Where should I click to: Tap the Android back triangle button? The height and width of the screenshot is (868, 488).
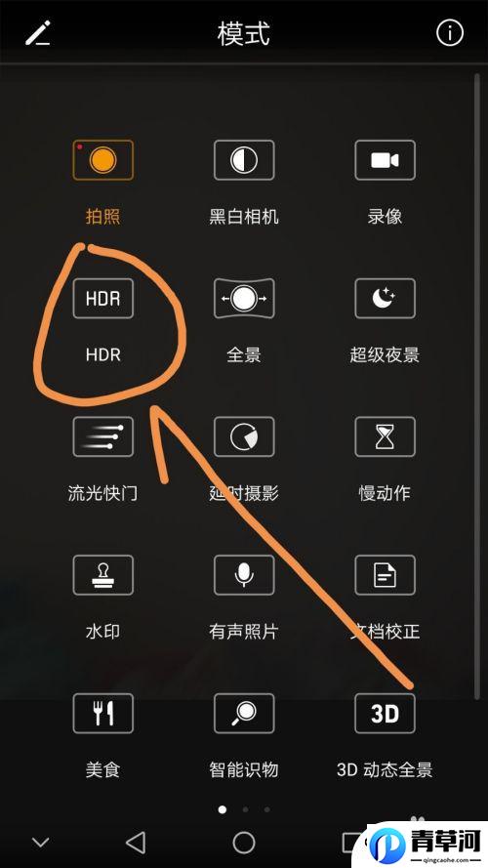tap(136, 843)
